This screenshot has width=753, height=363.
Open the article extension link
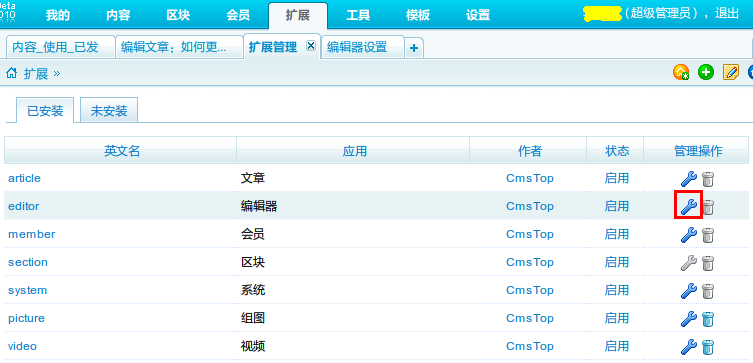point(24,179)
